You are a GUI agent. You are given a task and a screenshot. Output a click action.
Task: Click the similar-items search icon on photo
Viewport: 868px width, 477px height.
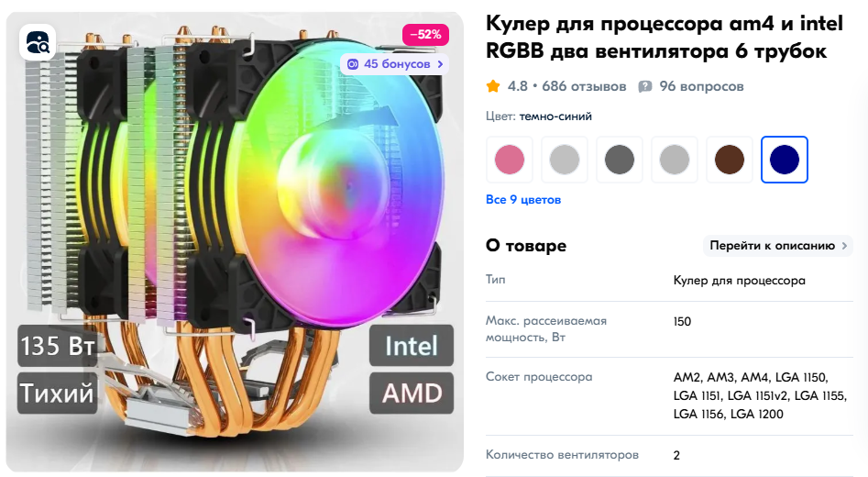click(x=38, y=42)
